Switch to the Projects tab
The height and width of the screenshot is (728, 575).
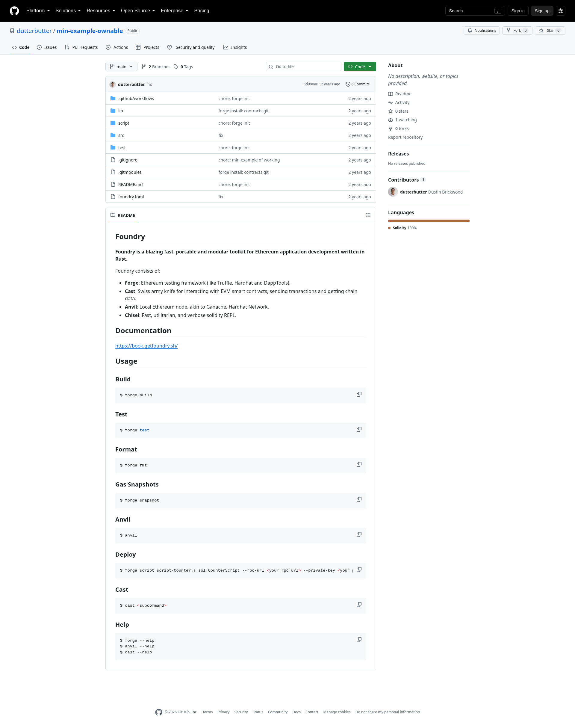(x=147, y=47)
